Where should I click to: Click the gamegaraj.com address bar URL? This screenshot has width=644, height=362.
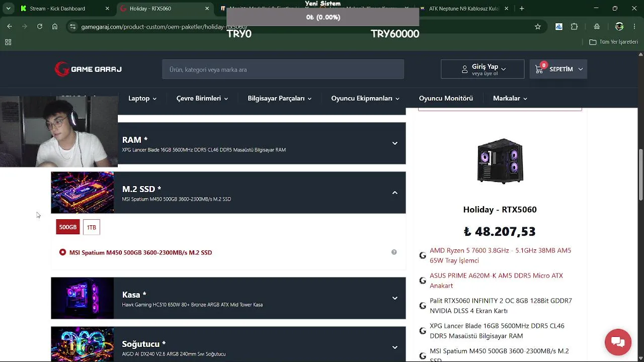point(164,27)
